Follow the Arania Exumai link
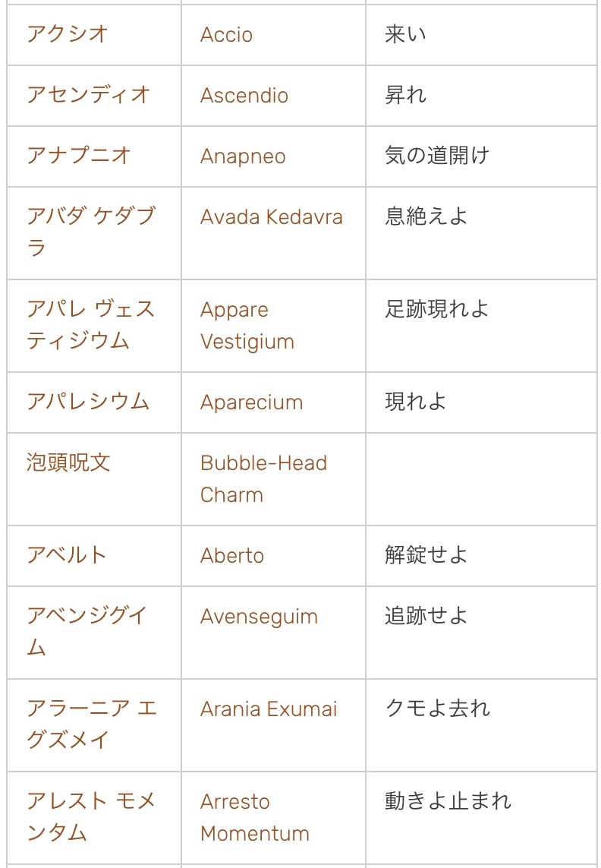This screenshot has width=601, height=868. (268, 709)
